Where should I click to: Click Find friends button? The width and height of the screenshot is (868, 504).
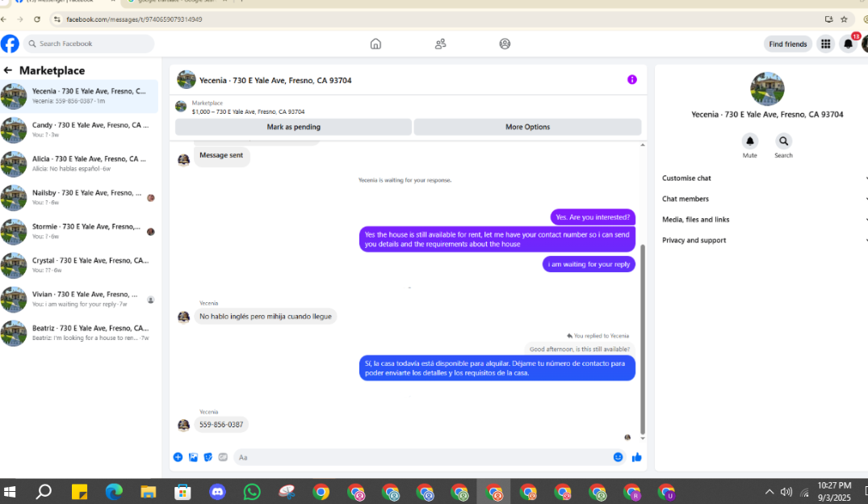pos(788,44)
